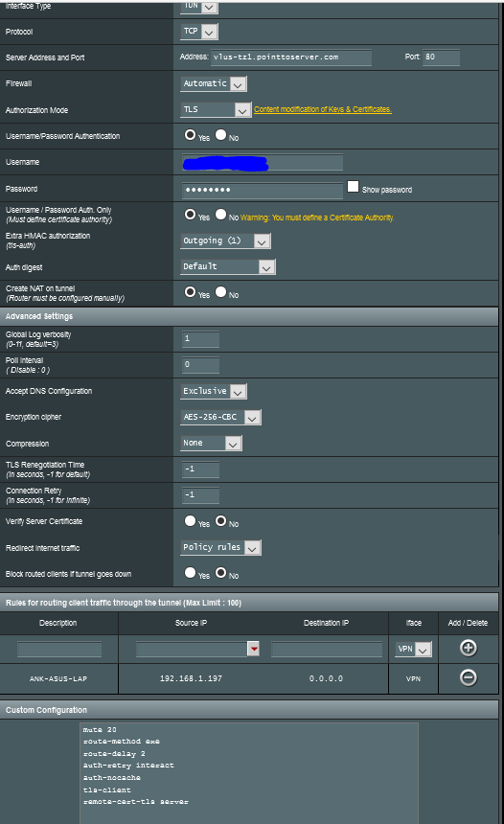Viewport: 504px width, 824px height.
Task: Click the Rules for routing client traffic header
Action: point(249,603)
